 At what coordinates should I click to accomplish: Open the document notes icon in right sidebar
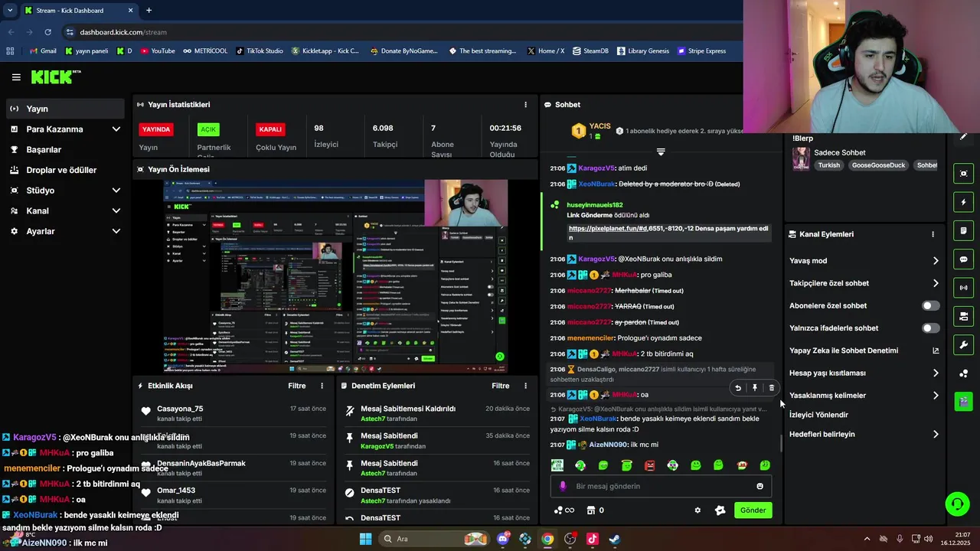pyautogui.click(x=963, y=231)
